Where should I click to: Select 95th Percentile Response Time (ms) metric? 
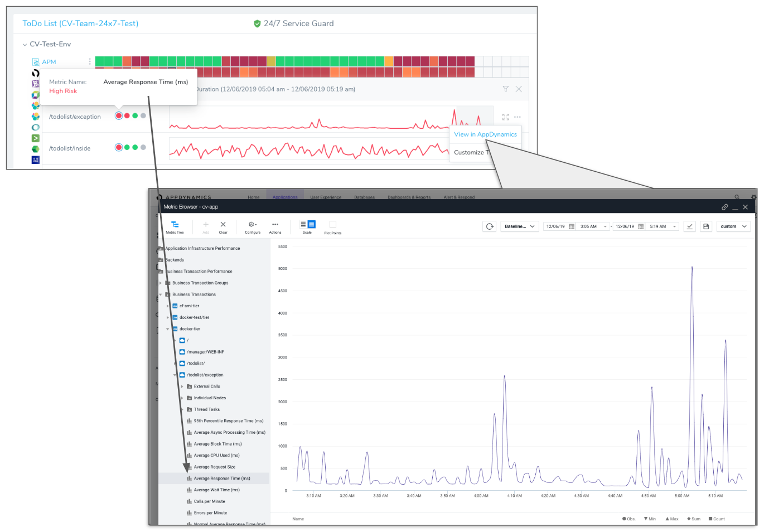point(228,421)
